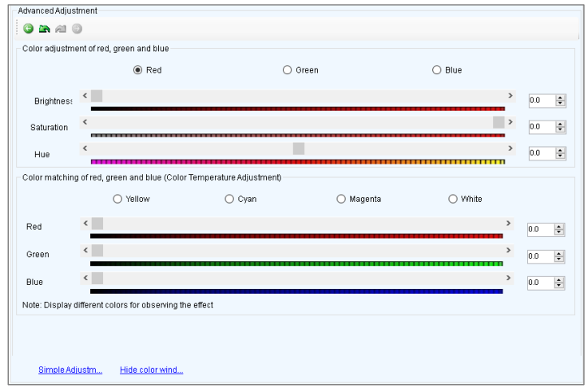588x388 pixels.
Task: Decrease Hue value with down spinner
Action: tap(560, 156)
